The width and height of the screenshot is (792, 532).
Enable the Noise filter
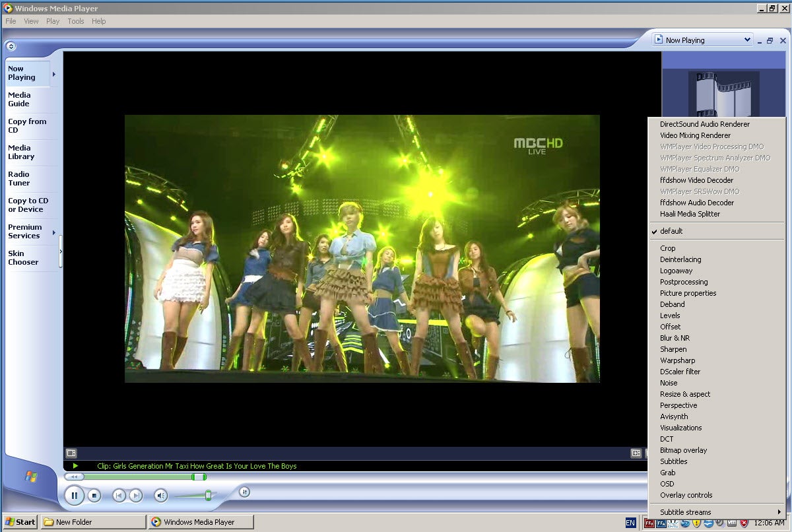(x=717, y=383)
